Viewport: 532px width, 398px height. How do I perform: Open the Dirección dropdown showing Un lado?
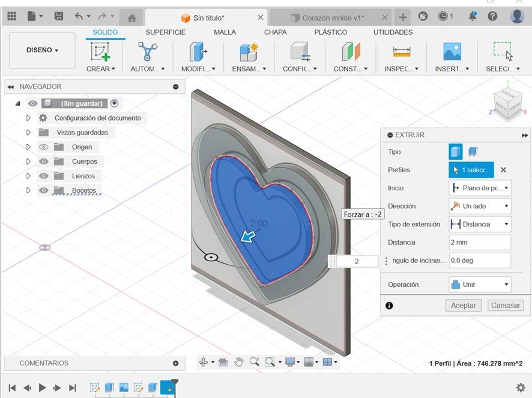pos(479,206)
